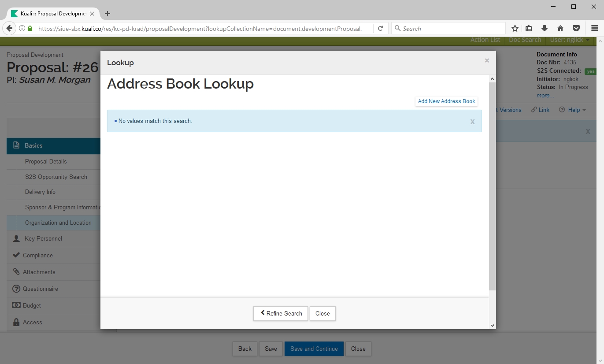Open the Budget section in sidebar
This screenshot has height=364, width=604.
tap(32, 305)
